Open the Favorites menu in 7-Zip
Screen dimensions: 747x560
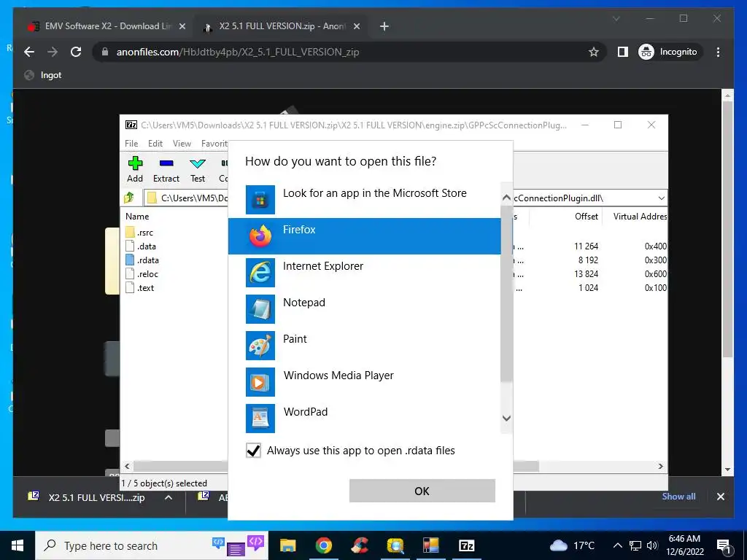point(214,144)
